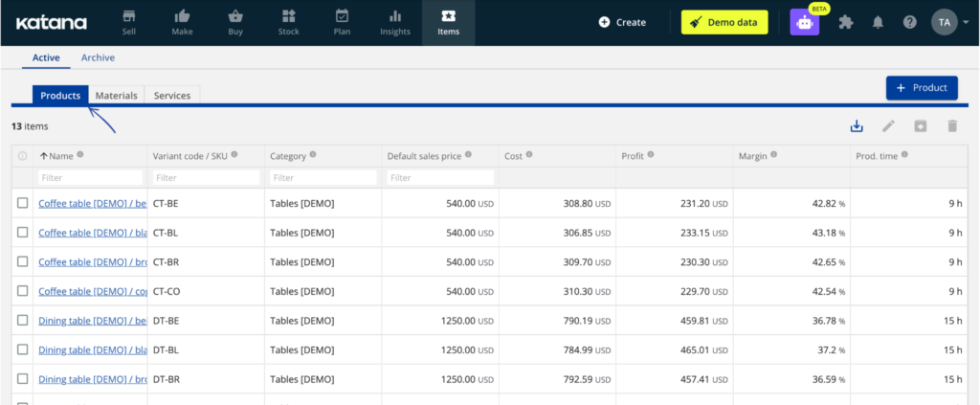Select the Materials tab
The width and height of the screenshot is (980, 405).
[116, 96]
